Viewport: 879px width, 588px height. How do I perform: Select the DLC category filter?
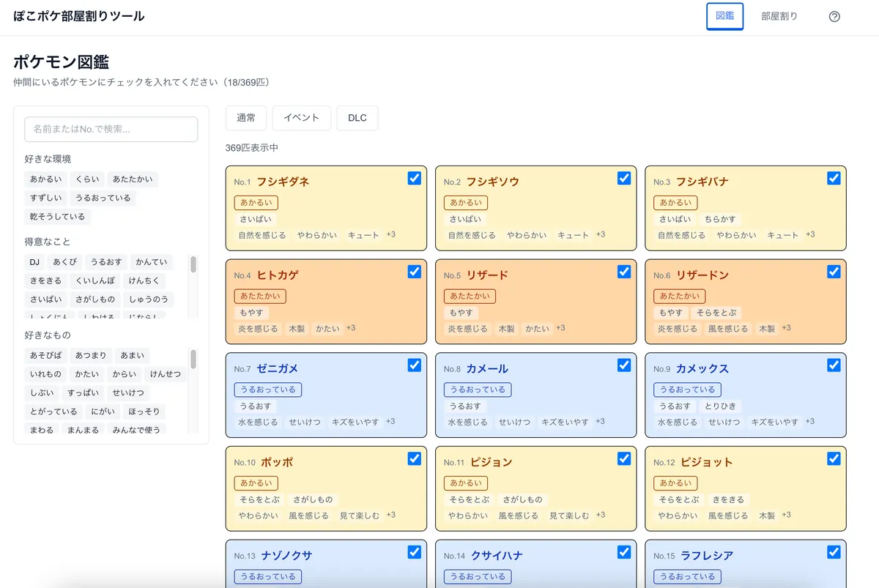point(357,118)
